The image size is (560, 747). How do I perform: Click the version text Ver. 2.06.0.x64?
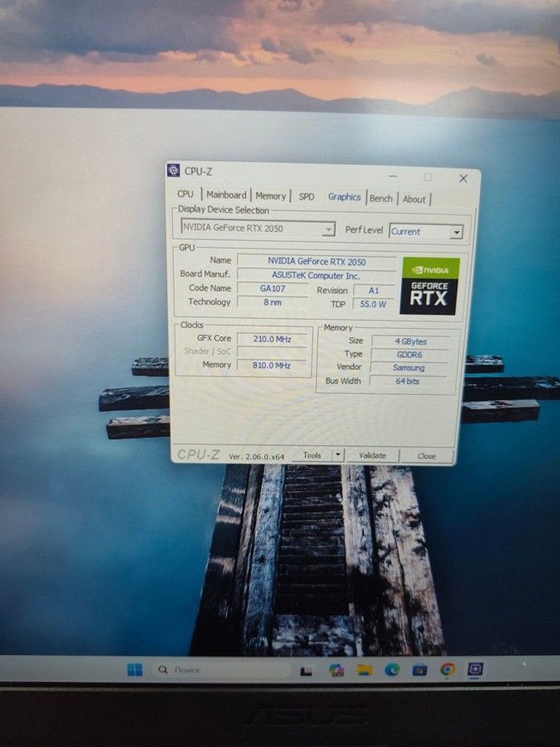pyautogui.click(x=257, y=457)
